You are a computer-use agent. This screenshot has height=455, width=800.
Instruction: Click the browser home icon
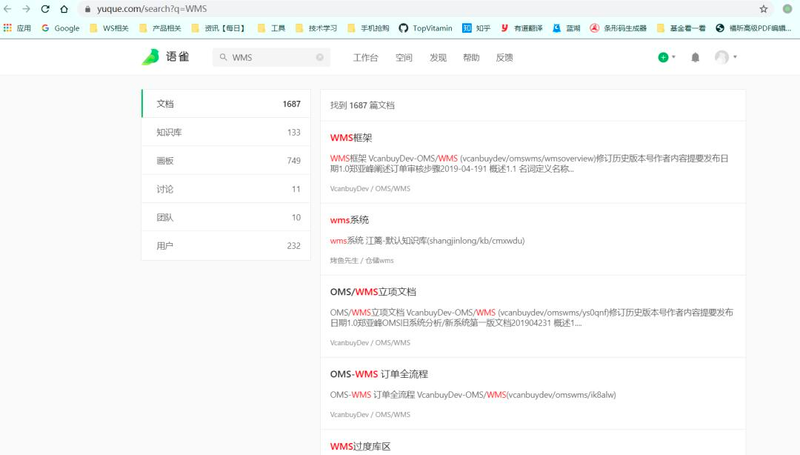(x=64, y=9)
